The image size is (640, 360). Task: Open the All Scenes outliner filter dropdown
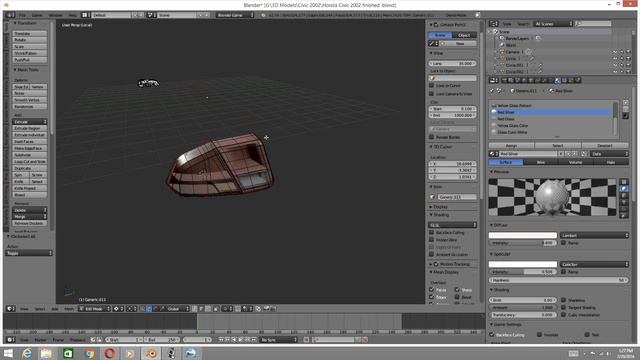pos(553,24)
